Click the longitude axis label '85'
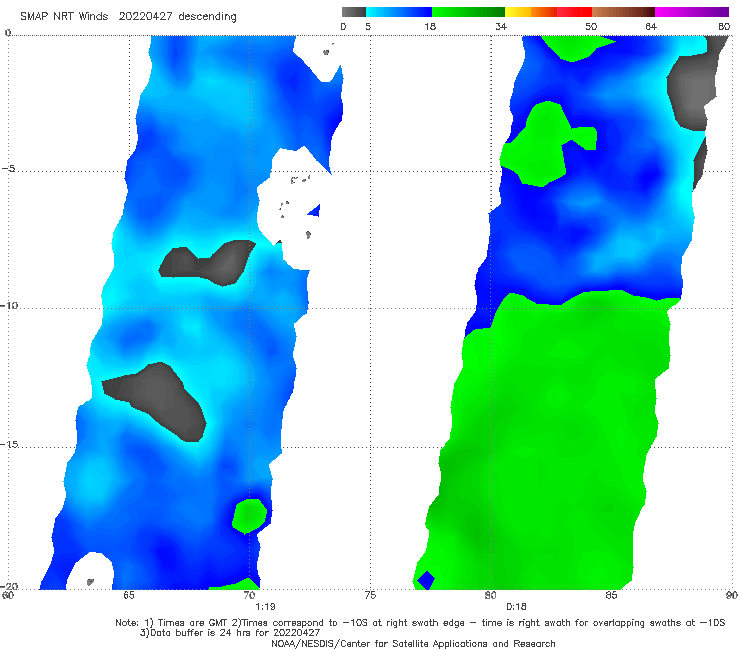Viewport: 740px width, 650px height. click(611, 595)
